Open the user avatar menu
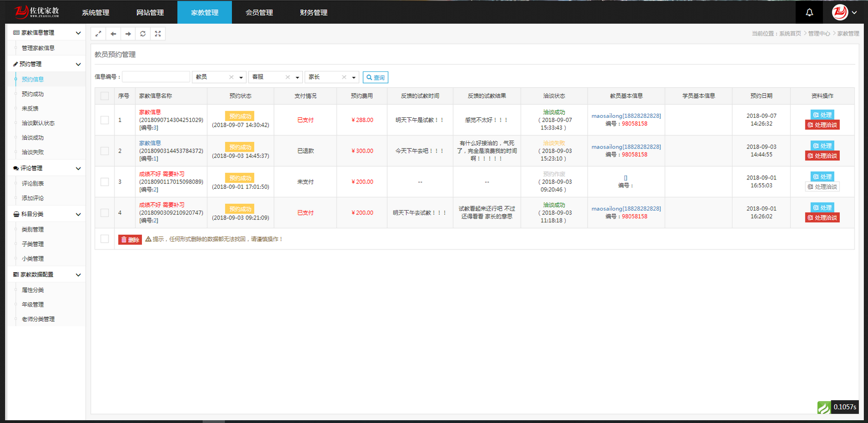Image resolution: width=868 pixels, height=423 pixels. click(x=844, y=13)
